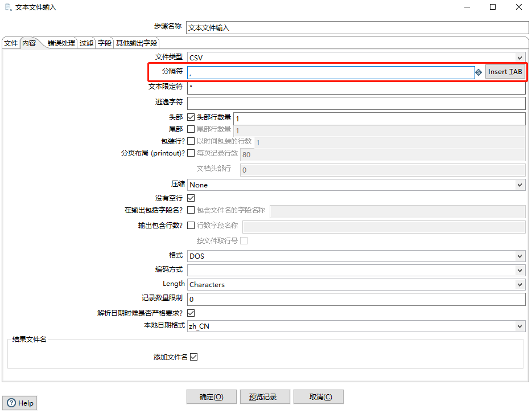Open the 格式 DOS dropdown
532x413 pixels.
pos(356,256)
